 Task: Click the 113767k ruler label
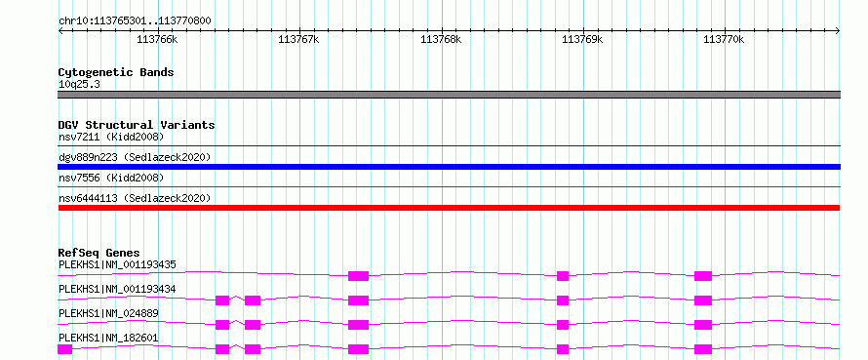click(x=298, y=39)
